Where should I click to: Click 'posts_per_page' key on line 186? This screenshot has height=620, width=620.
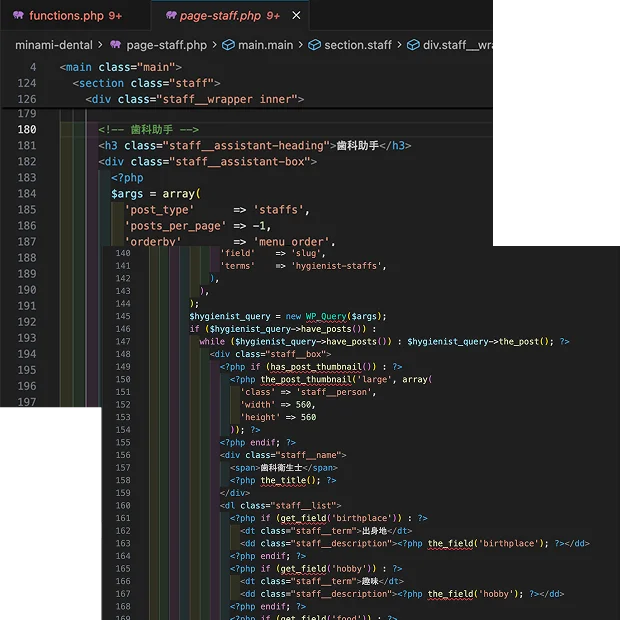176,226
